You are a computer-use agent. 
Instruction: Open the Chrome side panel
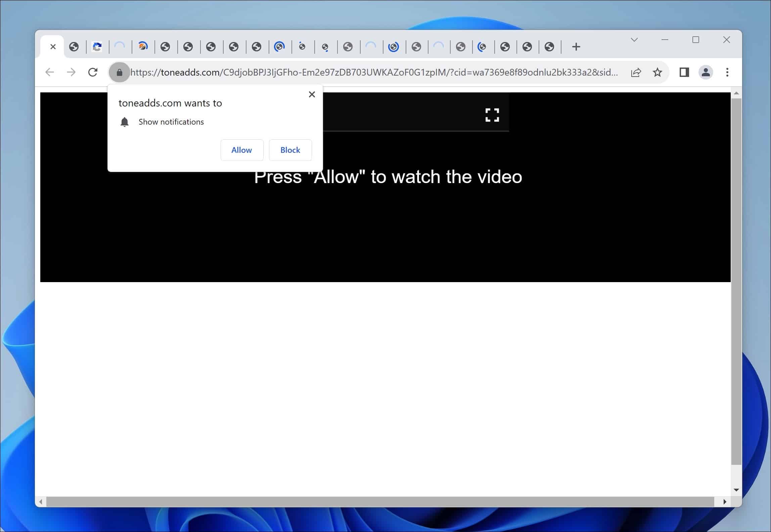[x=684, y=72]
